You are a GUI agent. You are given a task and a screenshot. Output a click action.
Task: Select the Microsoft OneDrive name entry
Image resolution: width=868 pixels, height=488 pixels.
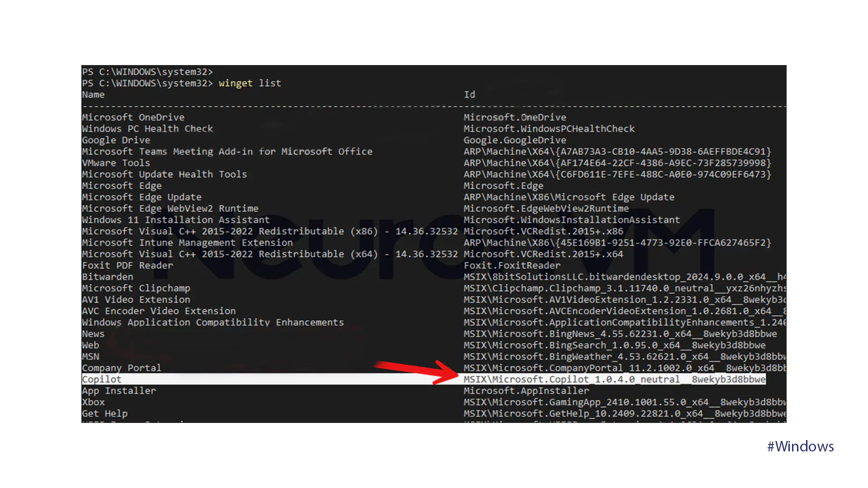point(133,117)
